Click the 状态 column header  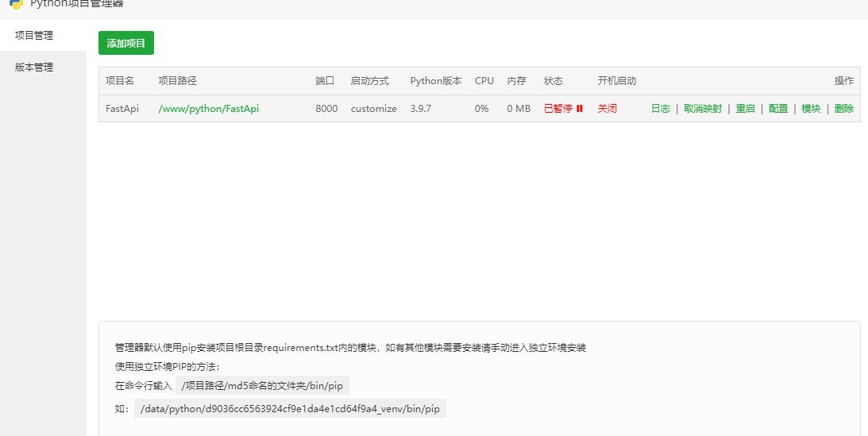553,81
